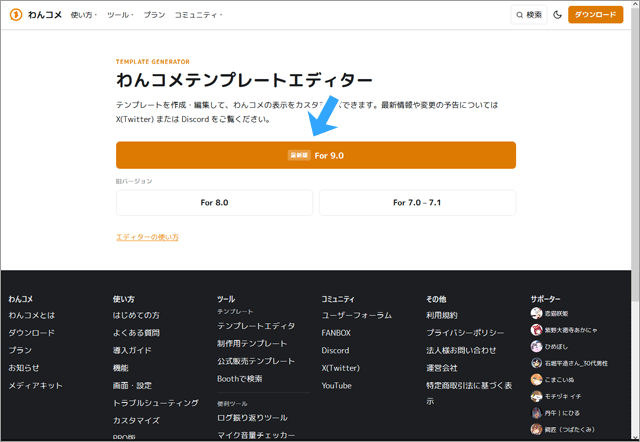
Task: Open footer お知らせ link
Action: 24,368
